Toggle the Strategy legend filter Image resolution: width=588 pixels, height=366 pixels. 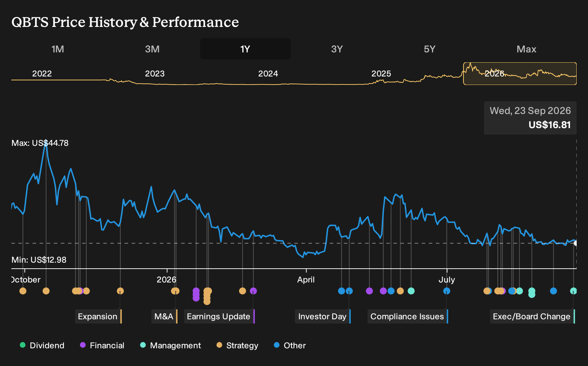click(237, 345)
